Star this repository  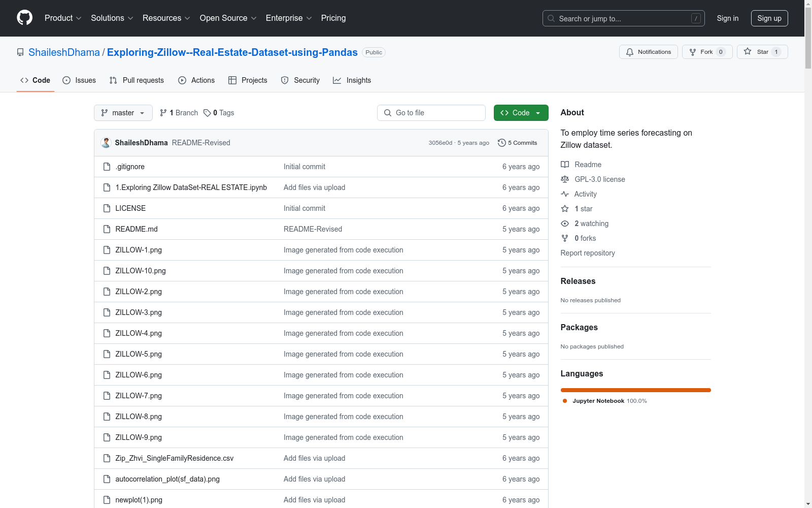point(762,52)
